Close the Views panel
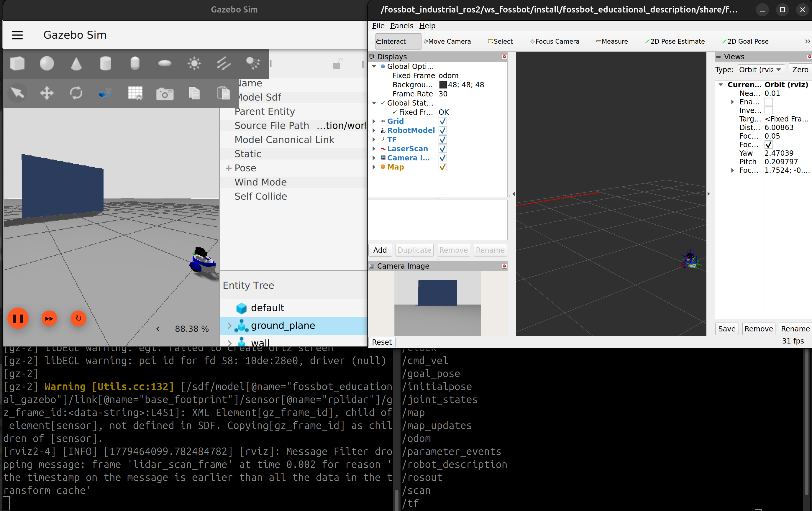The image size is (812, 511). (x=809, y=57)
